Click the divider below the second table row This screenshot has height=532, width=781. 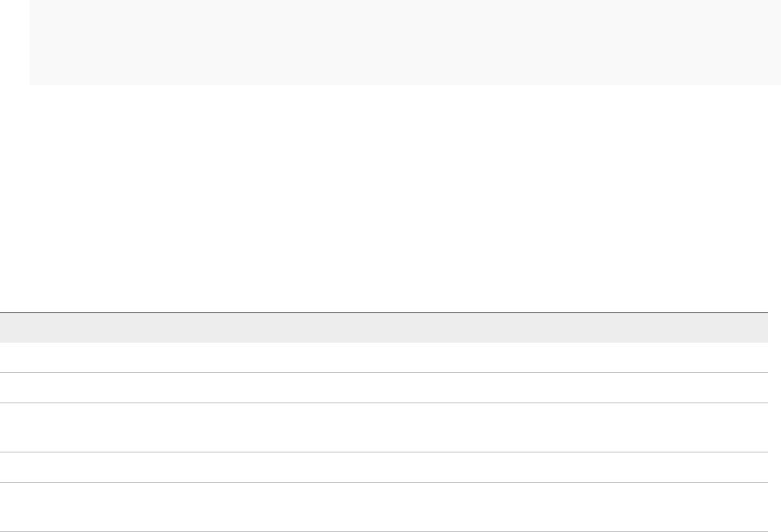383,402
